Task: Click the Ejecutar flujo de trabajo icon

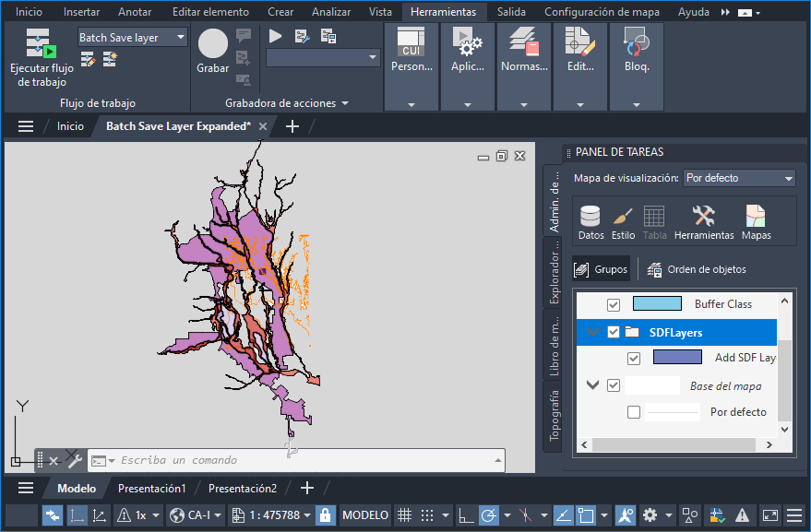Action: coord(41,44)
